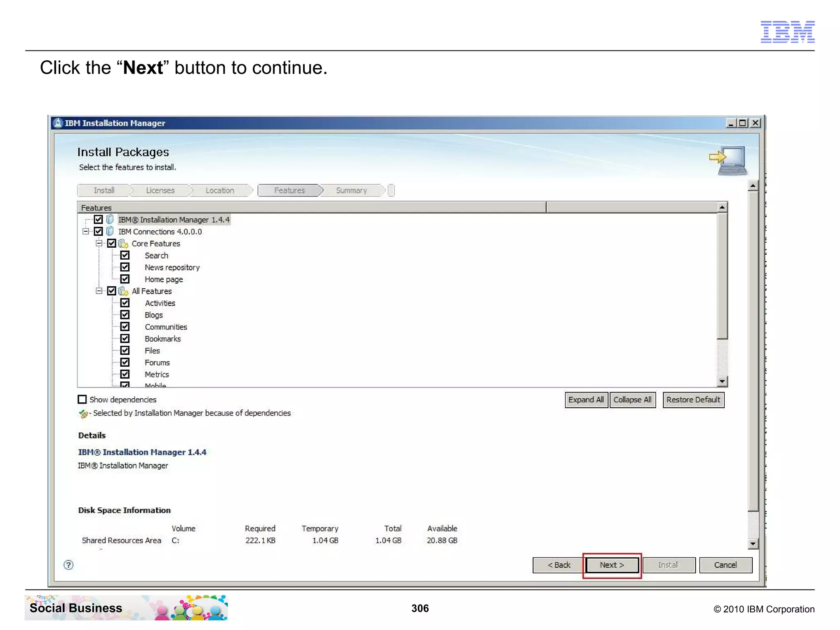Click the Back button

[x=559, y=565]
